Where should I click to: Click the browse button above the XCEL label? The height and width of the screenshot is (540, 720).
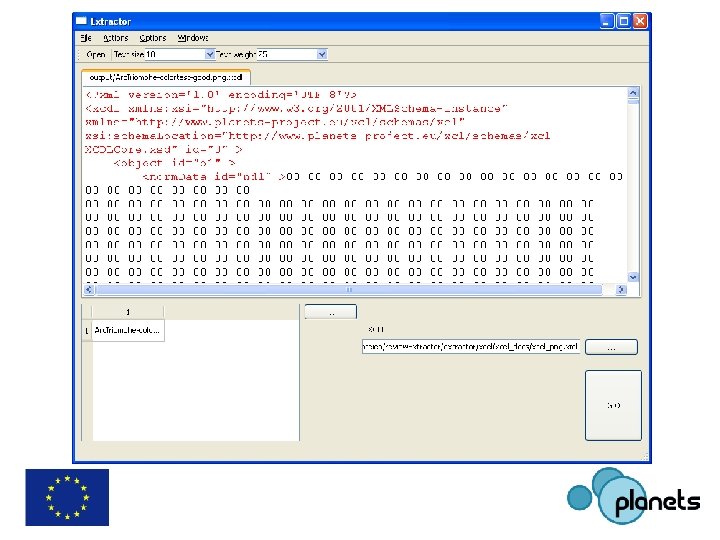(331, 312)
